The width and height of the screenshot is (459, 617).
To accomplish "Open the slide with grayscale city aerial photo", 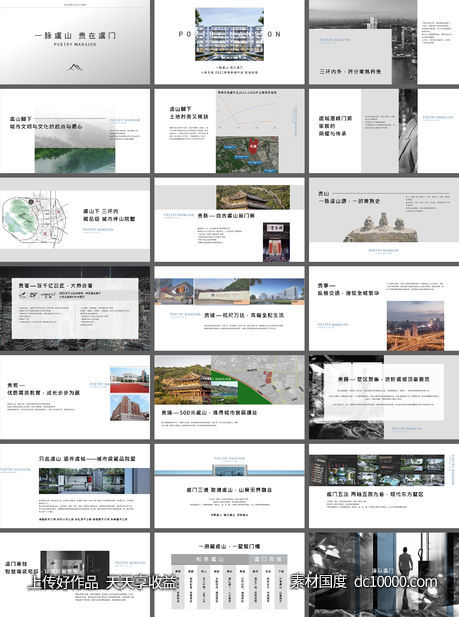I will [x=384, y=42].
